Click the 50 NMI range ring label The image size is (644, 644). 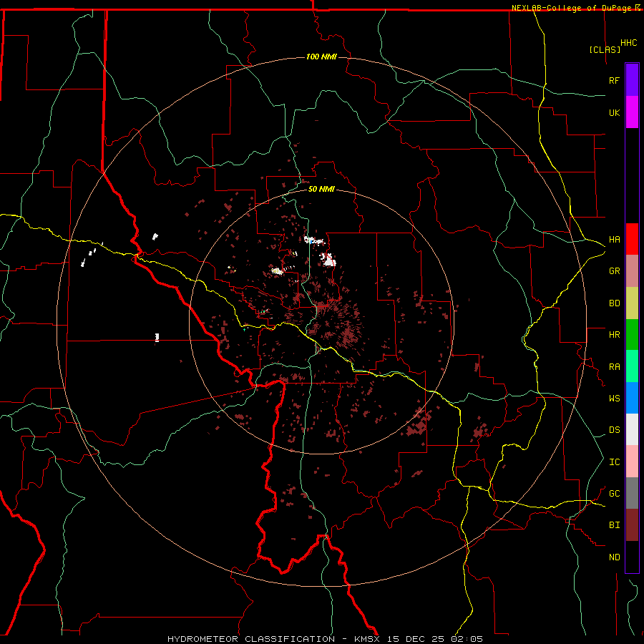point(321,189)
